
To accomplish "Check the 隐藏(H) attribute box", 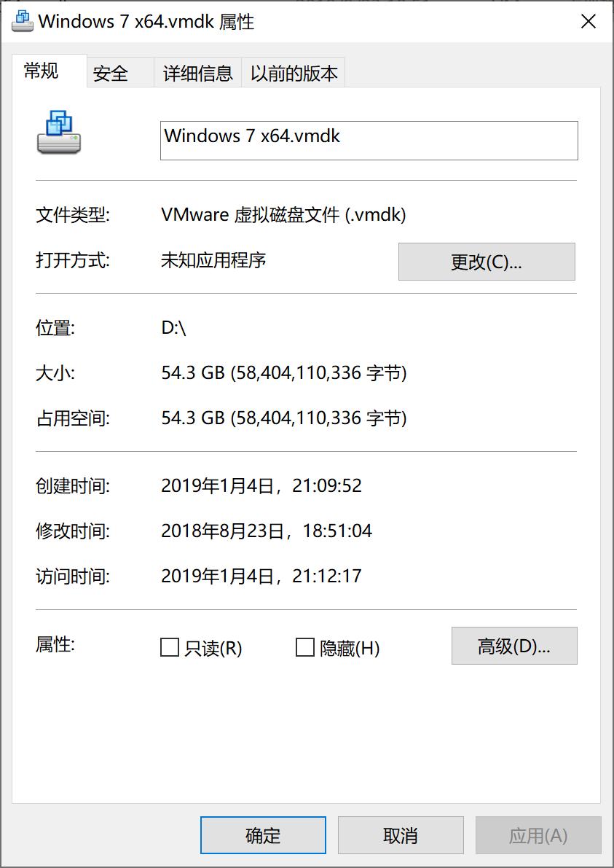I will pos(304,646).
